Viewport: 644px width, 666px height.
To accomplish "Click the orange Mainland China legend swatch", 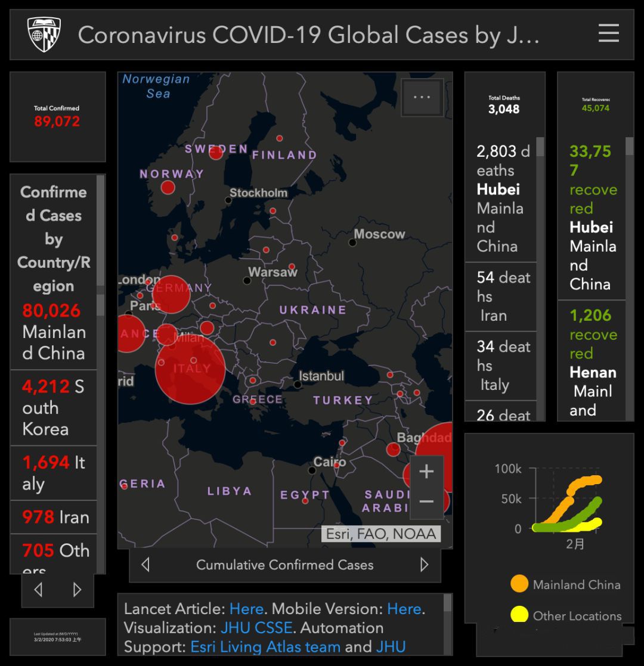I will (519, 583).
